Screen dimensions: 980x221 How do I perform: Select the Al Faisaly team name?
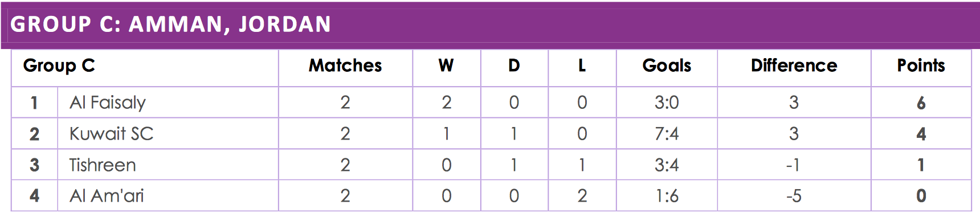pos(108,103)
